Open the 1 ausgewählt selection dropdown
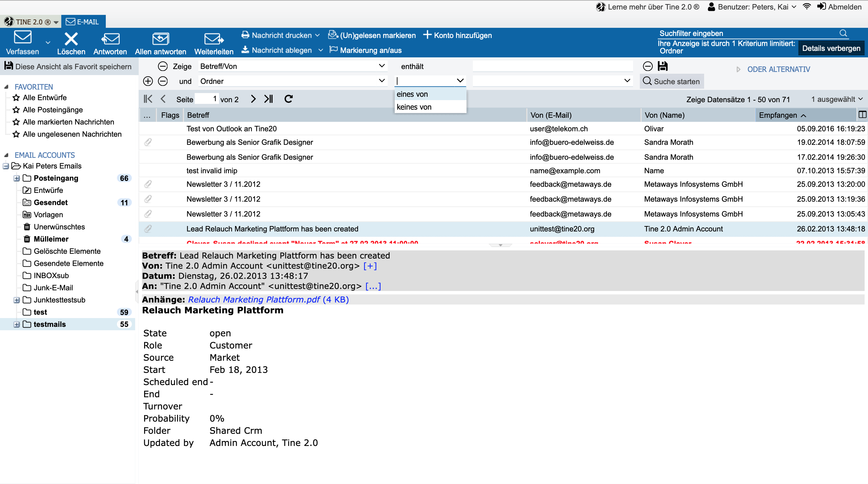This screenshot has width=868, height=484. (x=837, y=99)
